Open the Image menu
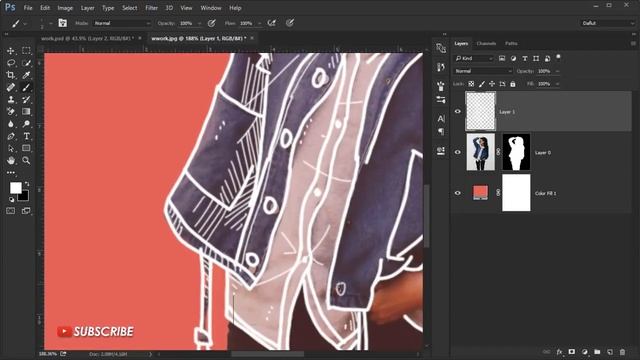Viewport: 640px width, 360px height. 65,8
